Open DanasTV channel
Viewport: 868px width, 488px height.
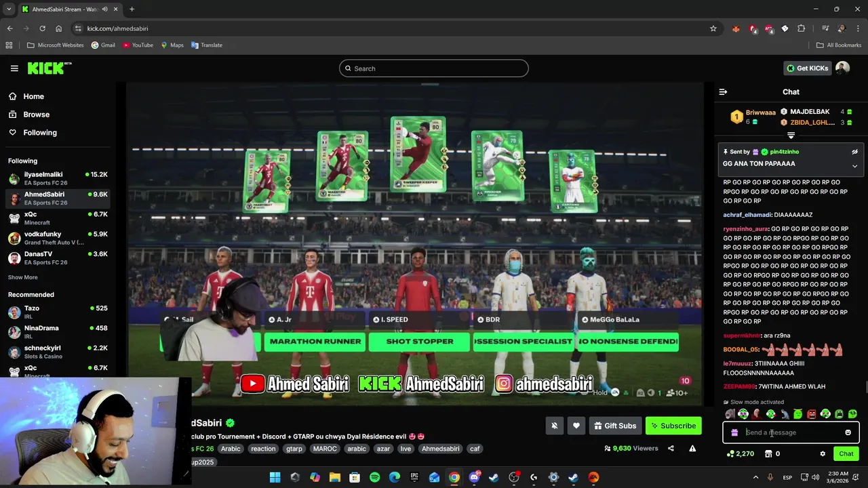(58, 258)
